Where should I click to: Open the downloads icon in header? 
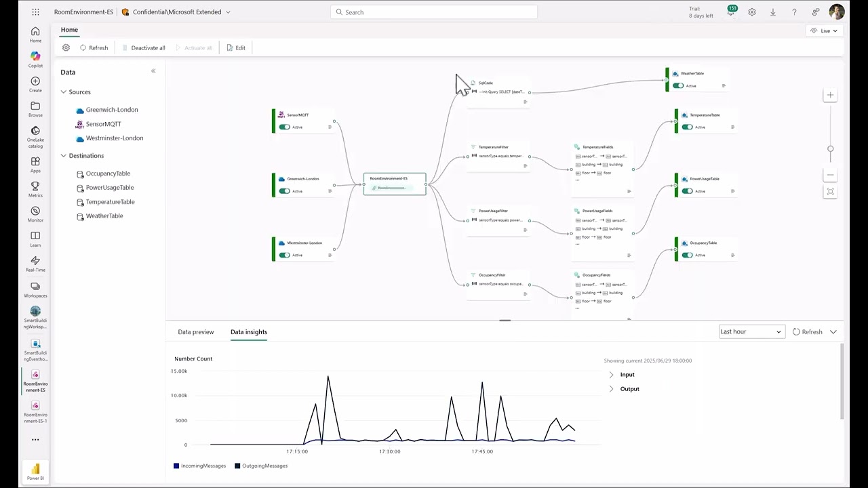(x=773, y=12)
